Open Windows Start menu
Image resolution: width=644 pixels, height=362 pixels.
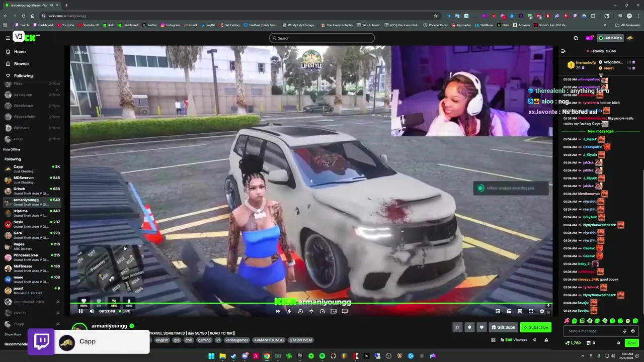[211, 356]
